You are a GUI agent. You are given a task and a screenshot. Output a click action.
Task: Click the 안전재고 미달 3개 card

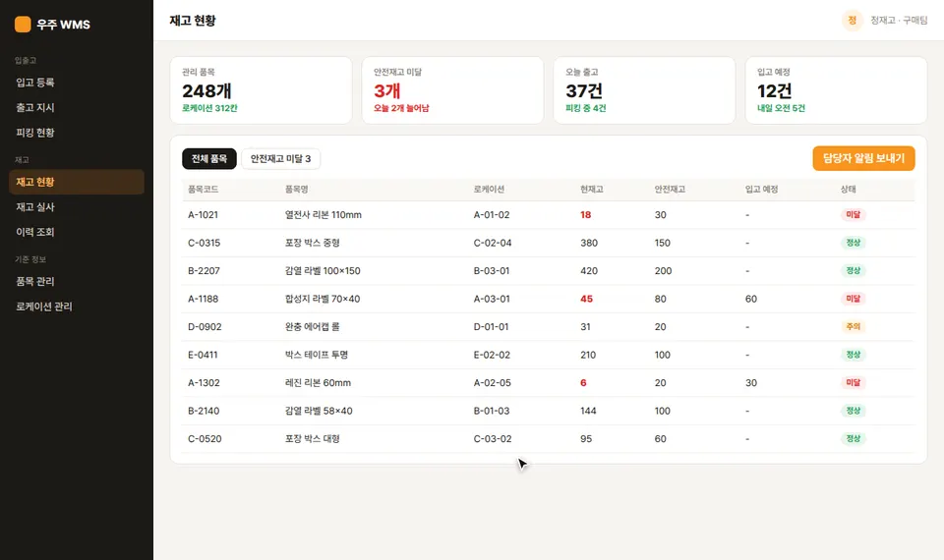452,90
